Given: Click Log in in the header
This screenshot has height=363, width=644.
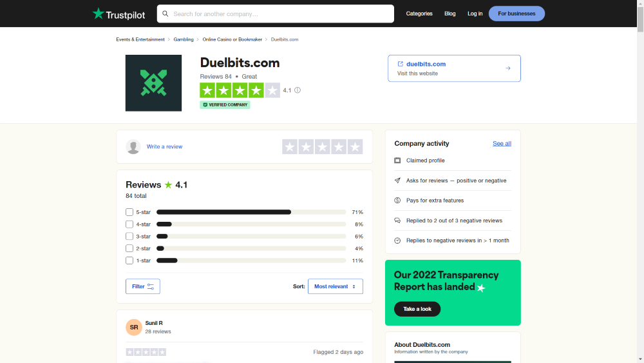Looking at the screenshot, I should [475, 14].
